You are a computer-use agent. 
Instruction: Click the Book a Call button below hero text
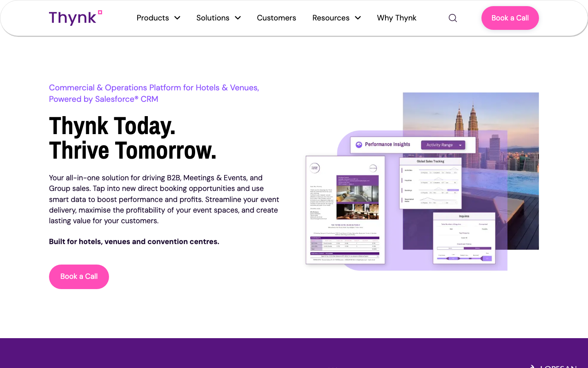(79, 277)
